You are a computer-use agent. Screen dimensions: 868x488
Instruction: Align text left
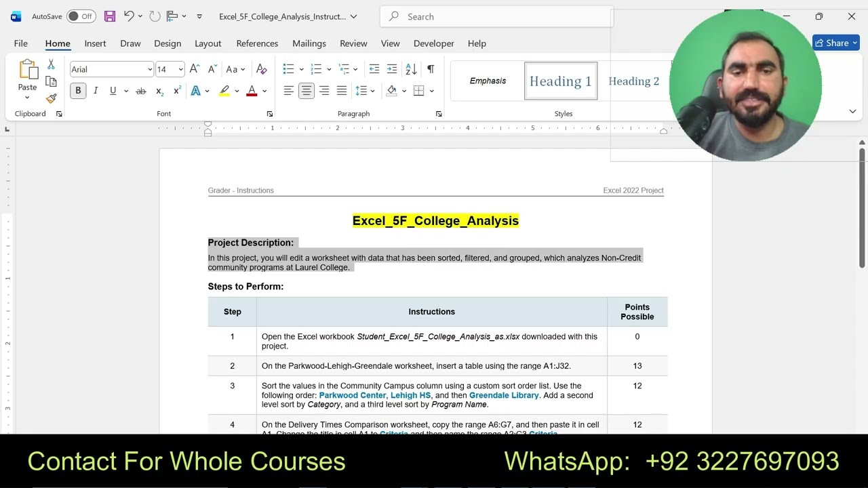click(288, 91)
